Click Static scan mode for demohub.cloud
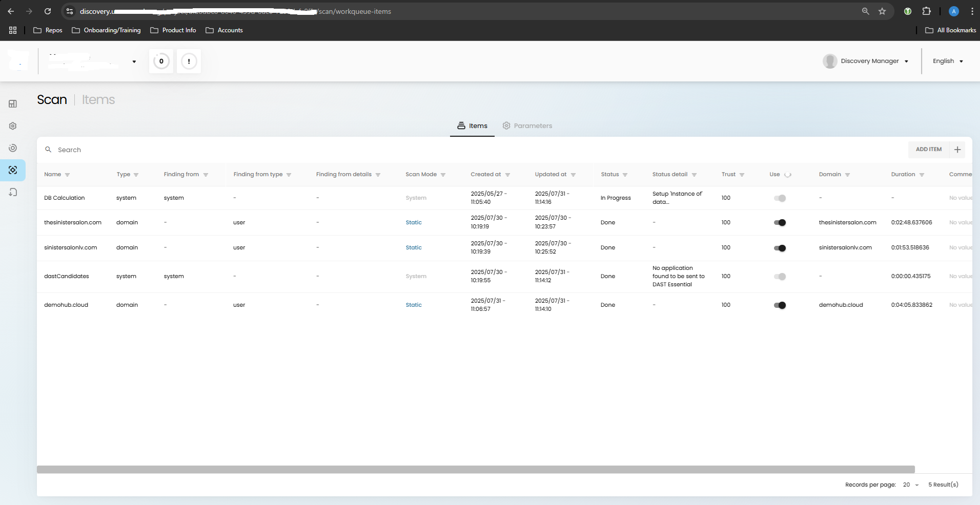Image resolution: width=980 pixels, height=505 pixels. 414,305
